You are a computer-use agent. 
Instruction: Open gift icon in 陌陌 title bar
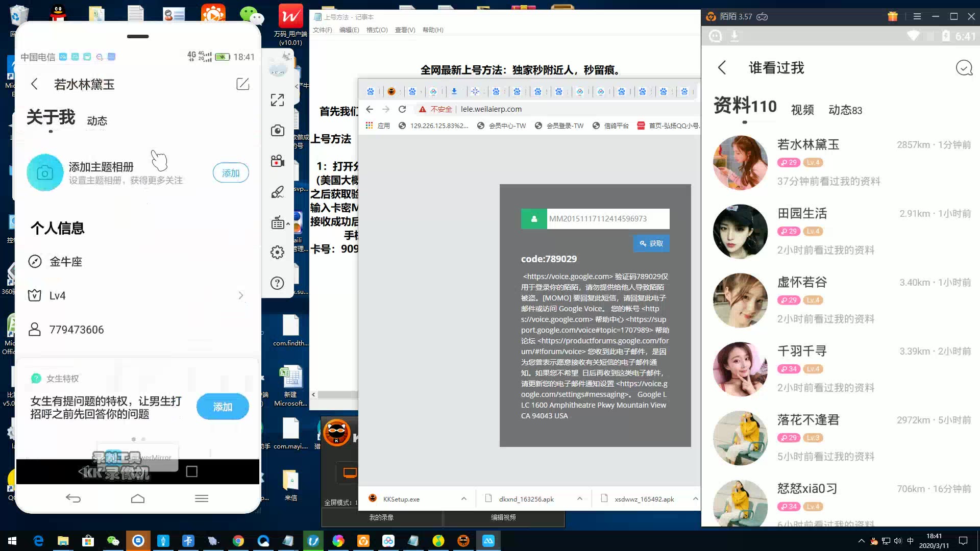[893, 16]
